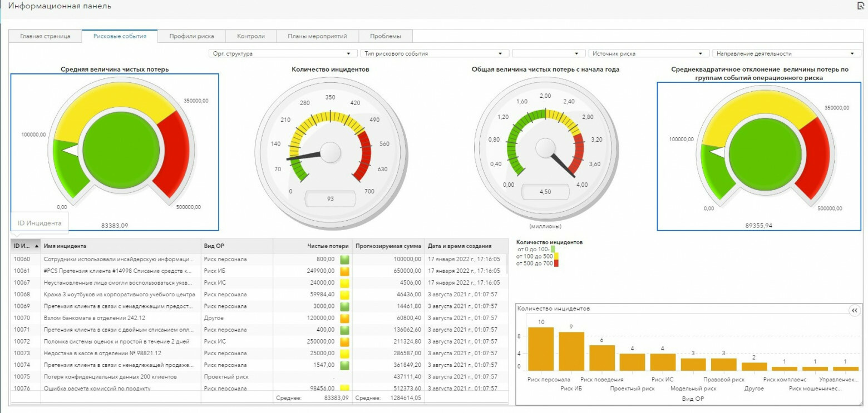868x413 pixels.
Task: Click the Риск персонала bar showing 10
Action: click(541, 349)
